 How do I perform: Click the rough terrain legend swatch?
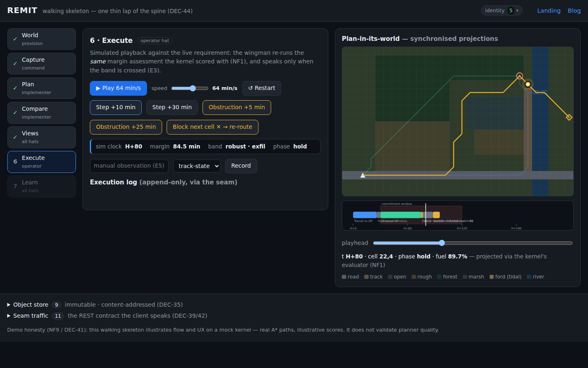click(x=414, y=277)
